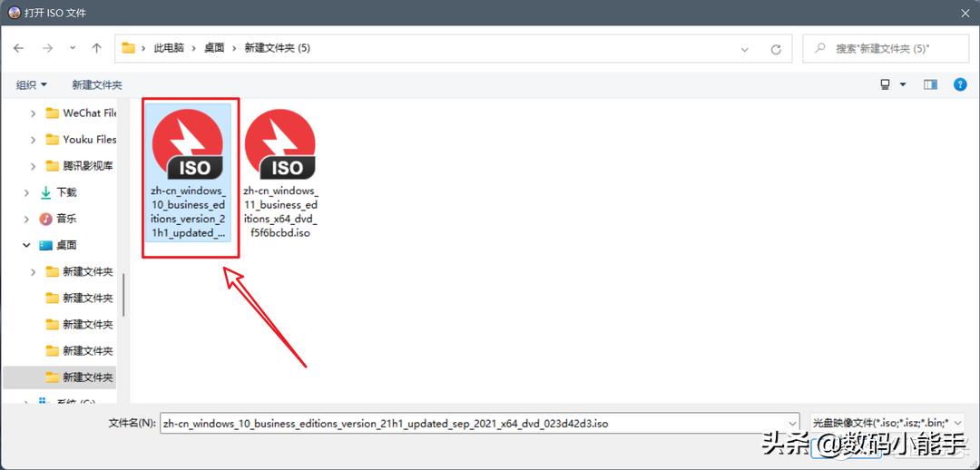Select the Windows 11 business editions ISO file
This screenshot has width=980, height=470.
(280, 173)
